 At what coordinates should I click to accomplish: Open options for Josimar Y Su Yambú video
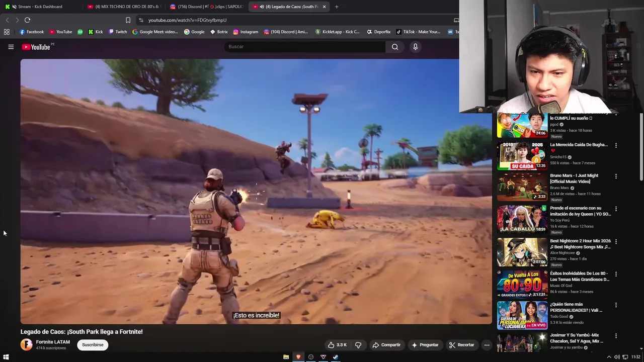(x=616, y=335)
